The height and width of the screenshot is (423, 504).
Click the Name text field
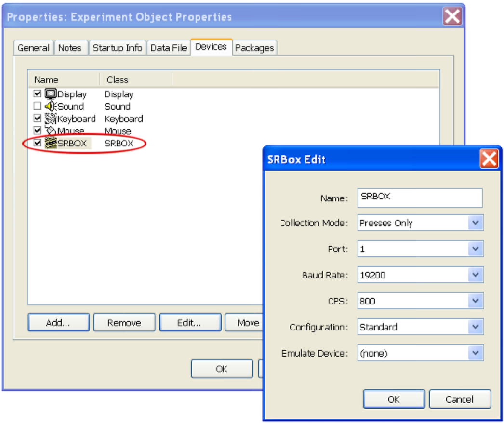tap(419, 198)
